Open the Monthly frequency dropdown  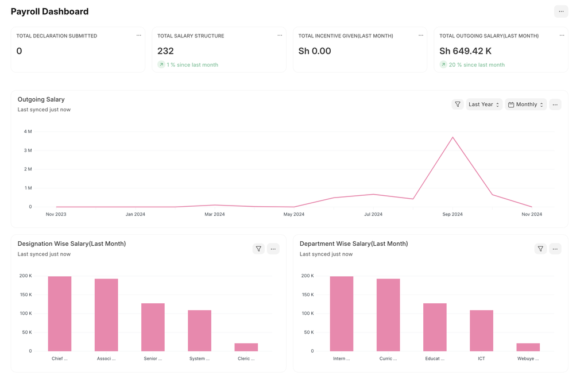tap(525, 104)
